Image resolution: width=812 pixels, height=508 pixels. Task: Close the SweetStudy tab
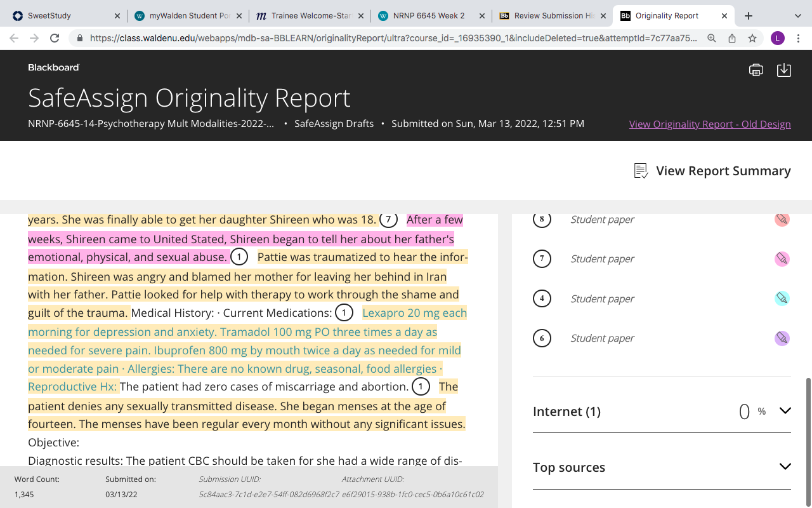pyautogui.click(x=117, y=16)
